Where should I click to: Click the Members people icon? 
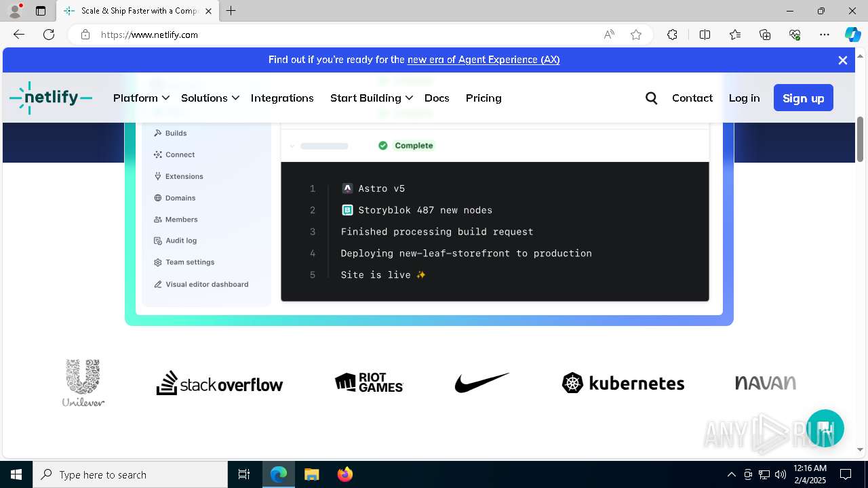click(158, 220)
